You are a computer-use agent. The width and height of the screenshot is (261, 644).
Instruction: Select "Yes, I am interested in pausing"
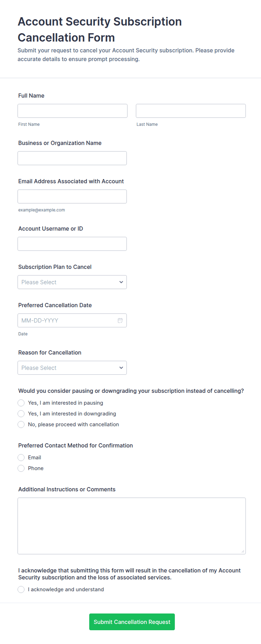click(21, 403)
